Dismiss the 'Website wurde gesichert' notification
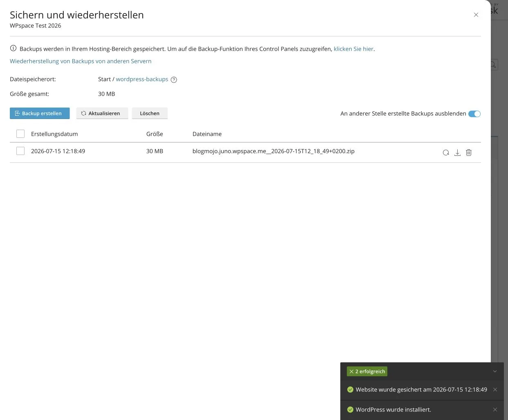The height and width of the screenshot is (420, 508). click(495, 390)
